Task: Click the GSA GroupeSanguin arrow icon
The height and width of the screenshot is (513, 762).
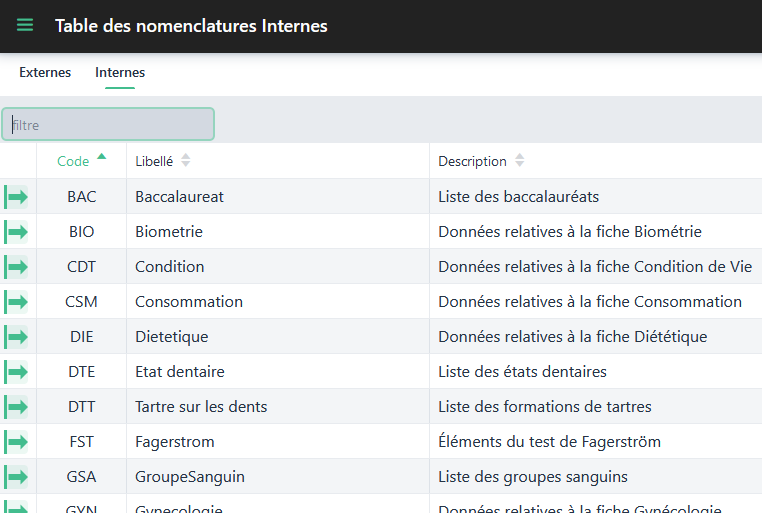Action: pos(17,477)
